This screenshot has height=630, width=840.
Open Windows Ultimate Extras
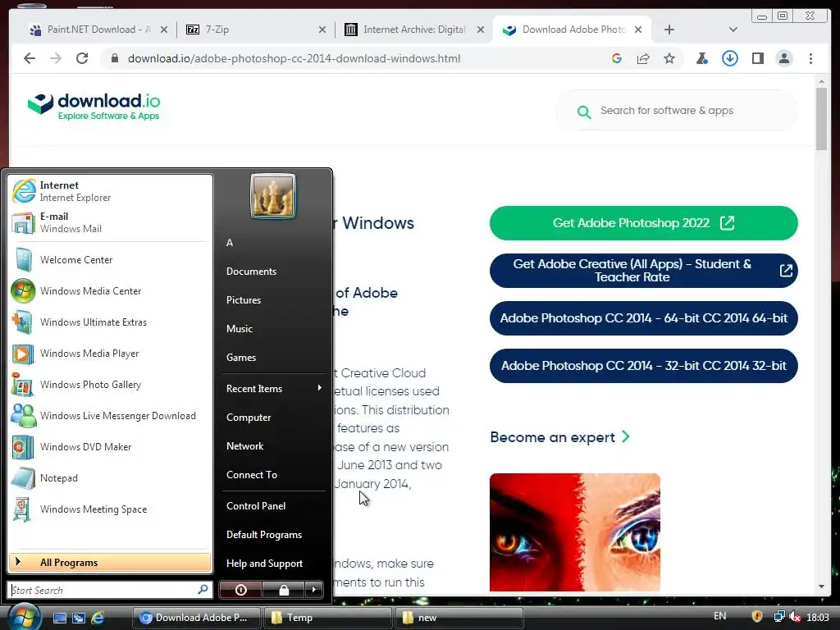pyautogui.click(x=110, y=322)
